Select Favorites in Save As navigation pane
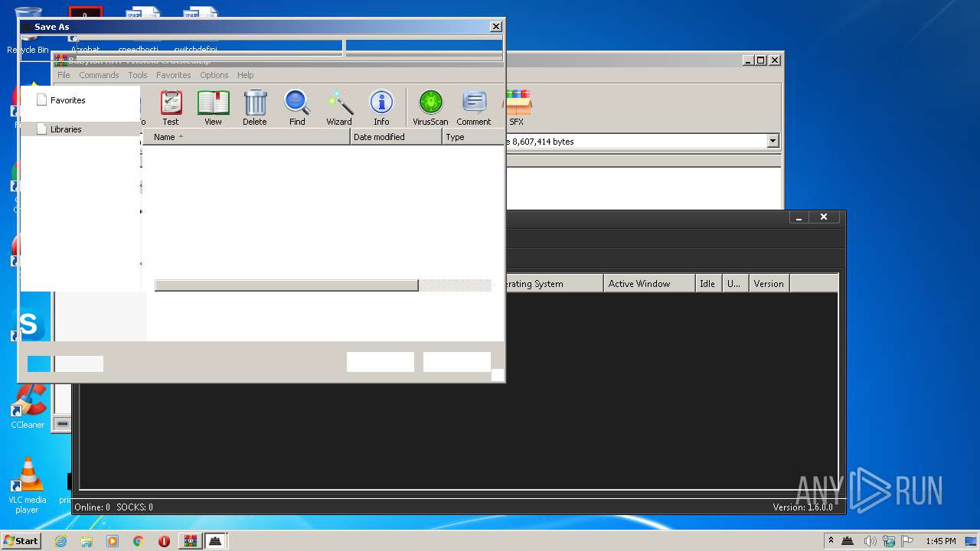 click(67, 100)
